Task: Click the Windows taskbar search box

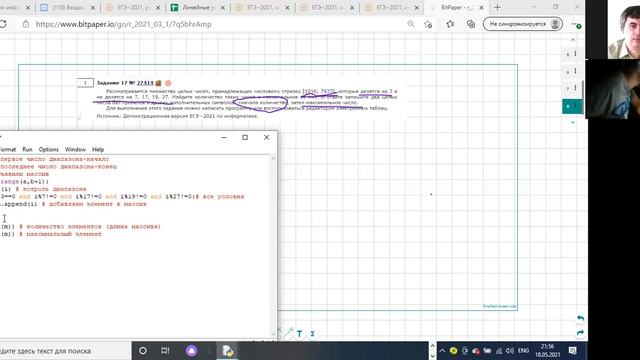Action: (x=65, y=351)
